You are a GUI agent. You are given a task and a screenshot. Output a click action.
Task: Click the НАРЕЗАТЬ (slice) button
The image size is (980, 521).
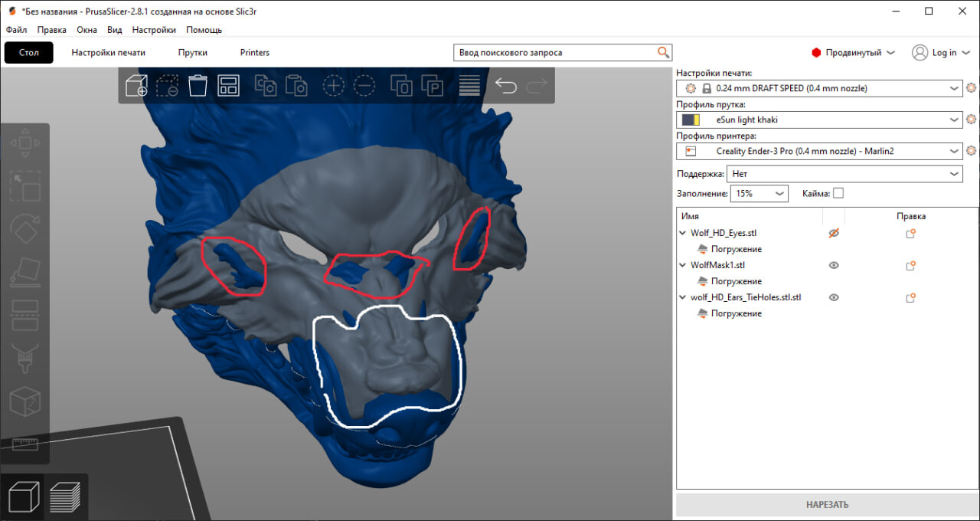click(827, 505)
